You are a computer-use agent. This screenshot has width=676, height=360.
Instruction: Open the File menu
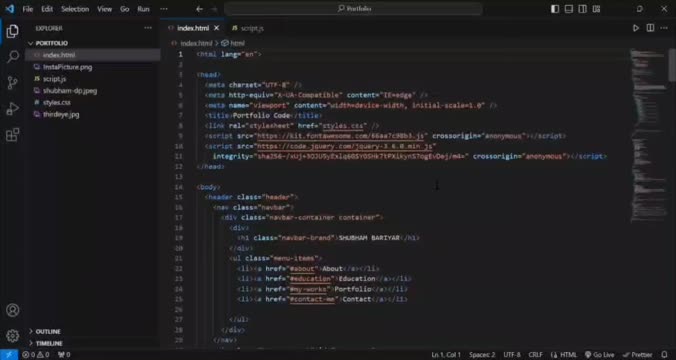[x=28, y=9]
